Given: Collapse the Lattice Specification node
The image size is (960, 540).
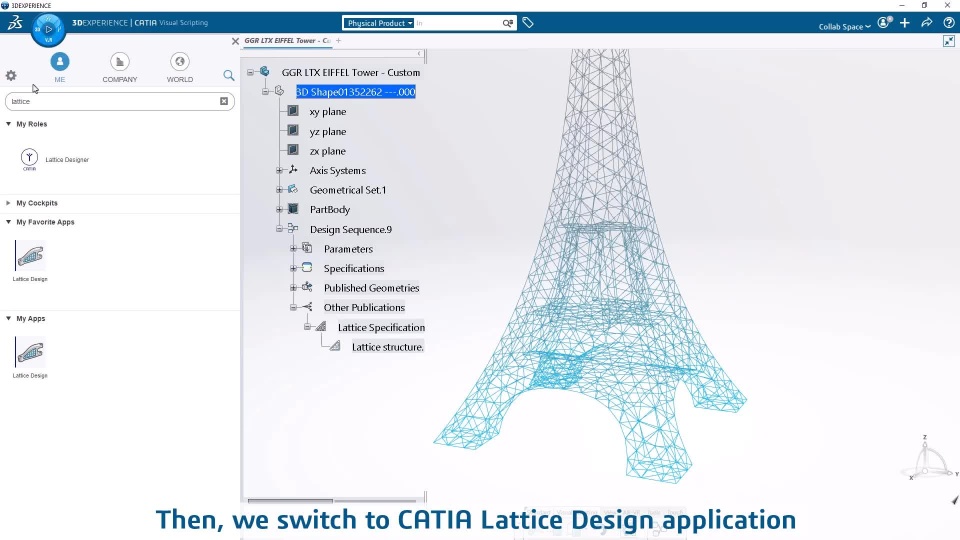Looking at the screenshot, I should coord(307,327).
